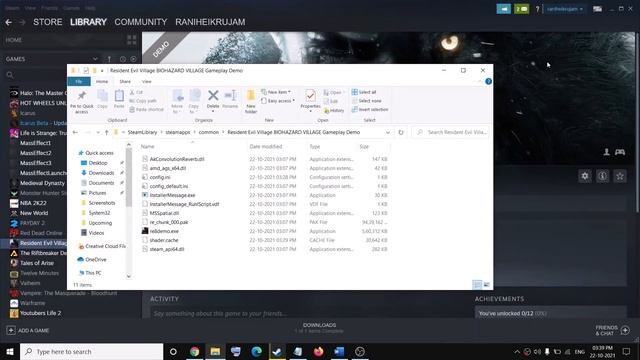
Task: Go back with Steam back arrow
Action: (x=9, y=22)
